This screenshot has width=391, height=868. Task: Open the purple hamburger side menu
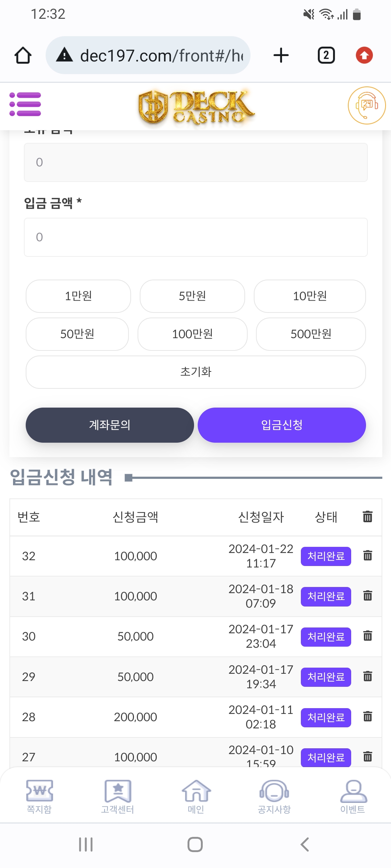[x=25, y=105]
